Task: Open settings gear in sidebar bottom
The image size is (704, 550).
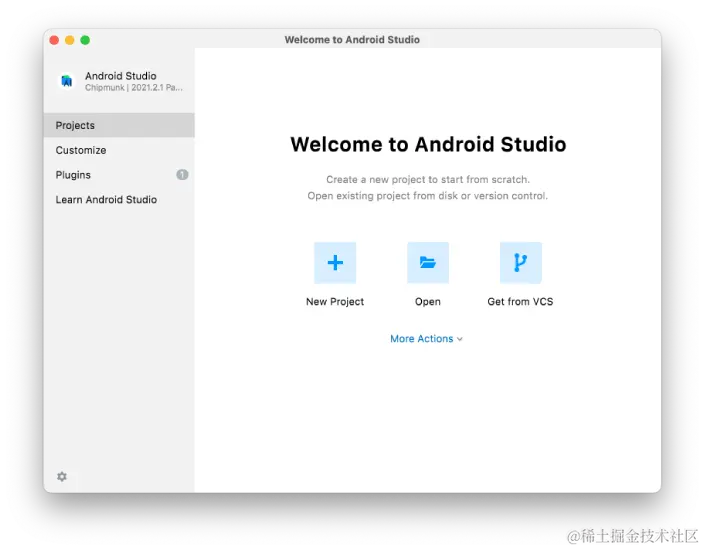Action: [x=62, y=476]
